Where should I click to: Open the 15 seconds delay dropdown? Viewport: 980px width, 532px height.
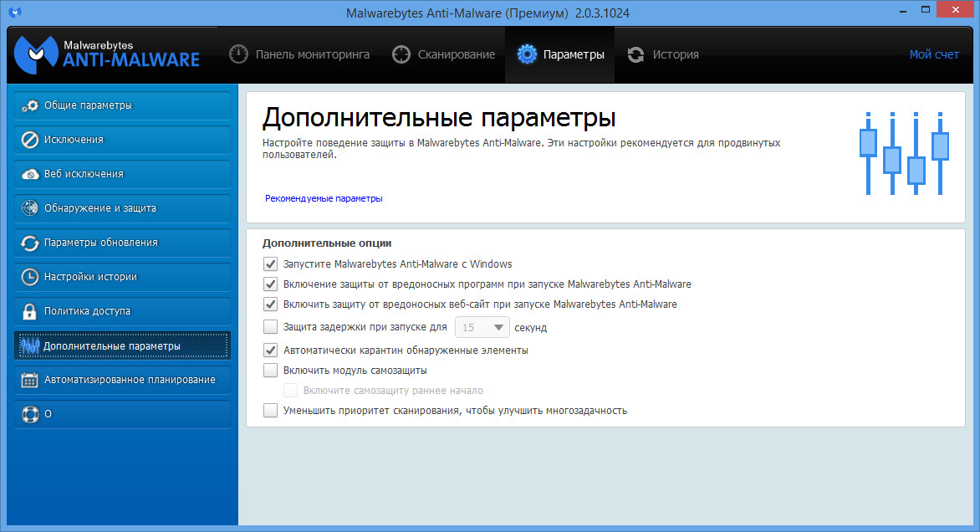[482, 327]
